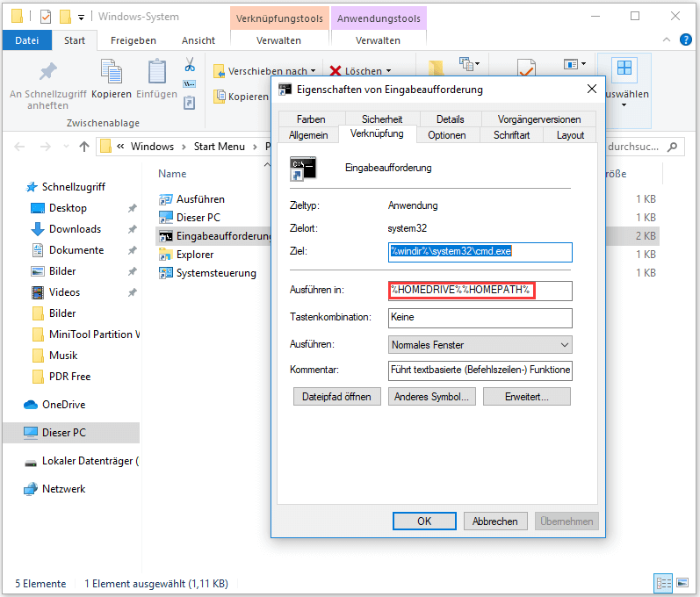Viewport: 700px width, 597px height.
Task: Open the Details tab
Action: (x=450, y=119)
